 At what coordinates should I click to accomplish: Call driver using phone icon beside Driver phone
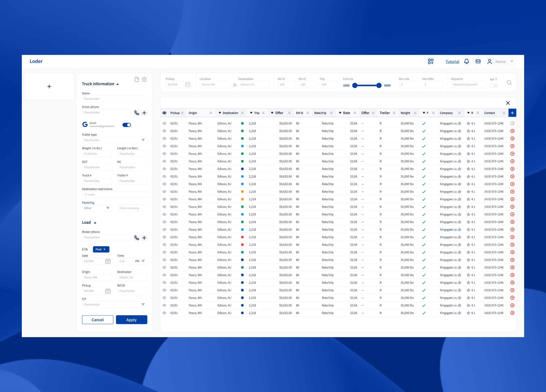[x=137, y=113]
